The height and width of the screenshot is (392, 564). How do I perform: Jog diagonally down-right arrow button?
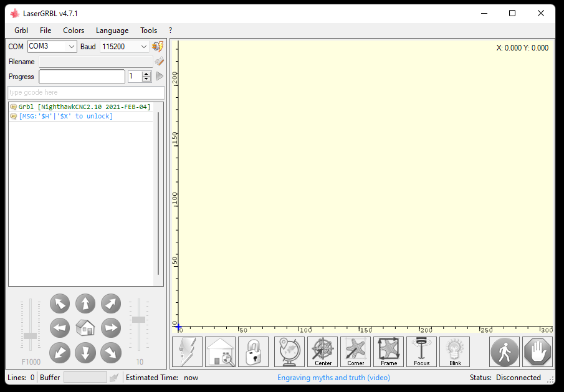pos(111,353)
